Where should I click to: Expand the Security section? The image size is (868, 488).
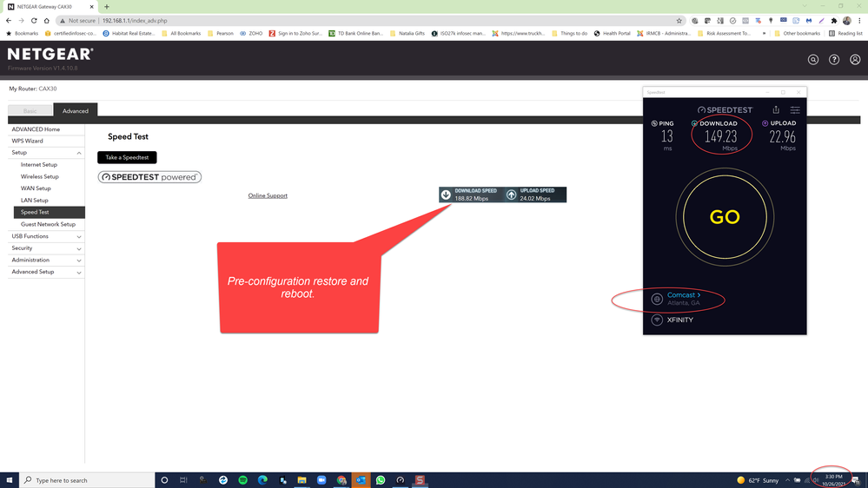click(x=78, y=248)
